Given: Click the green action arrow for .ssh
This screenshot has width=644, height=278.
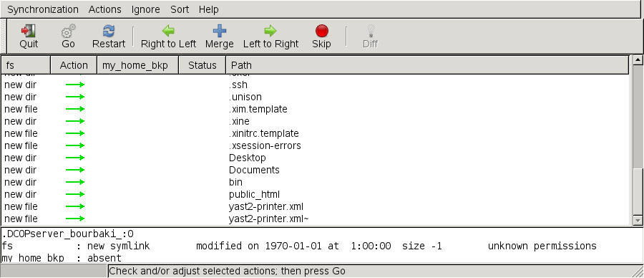Looking at the screenshot, I should (75, 85).
